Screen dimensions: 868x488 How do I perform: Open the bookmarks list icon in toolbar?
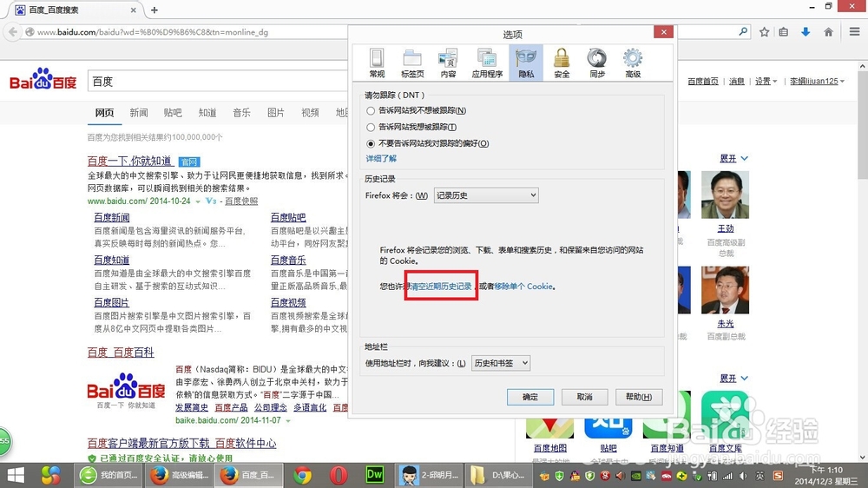784,32
